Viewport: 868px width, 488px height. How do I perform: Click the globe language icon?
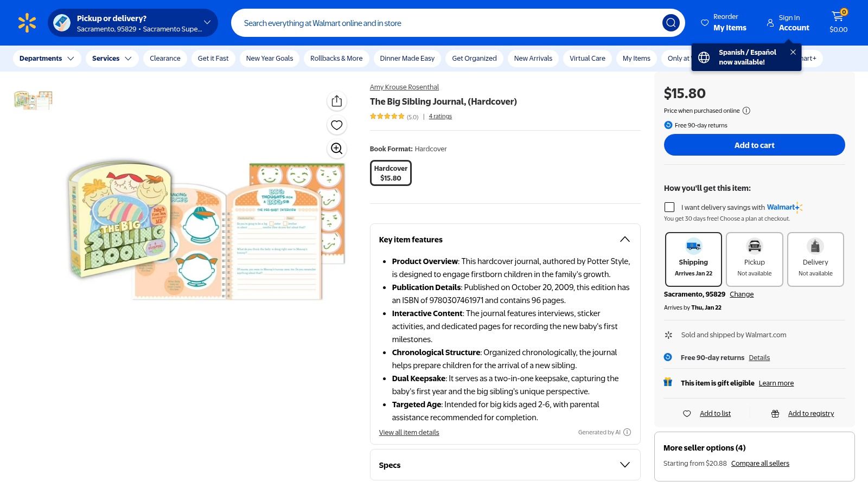pos(704,57)
